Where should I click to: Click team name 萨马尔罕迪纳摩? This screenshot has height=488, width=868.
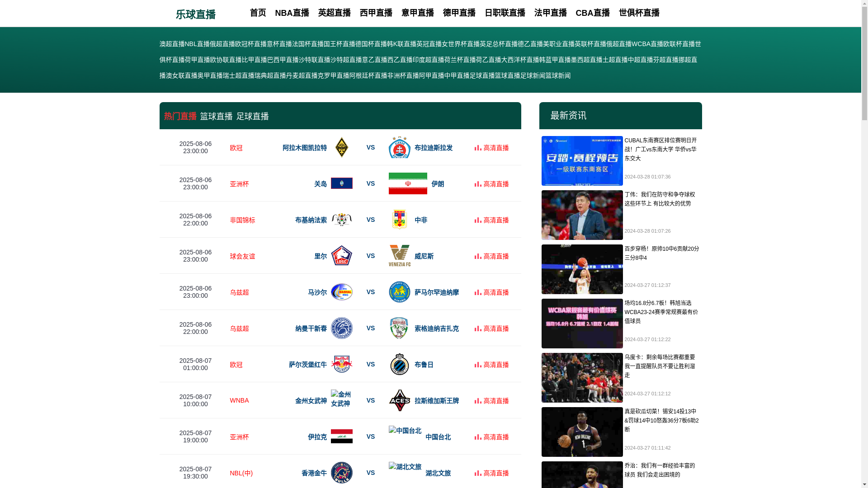click(437, 292)
